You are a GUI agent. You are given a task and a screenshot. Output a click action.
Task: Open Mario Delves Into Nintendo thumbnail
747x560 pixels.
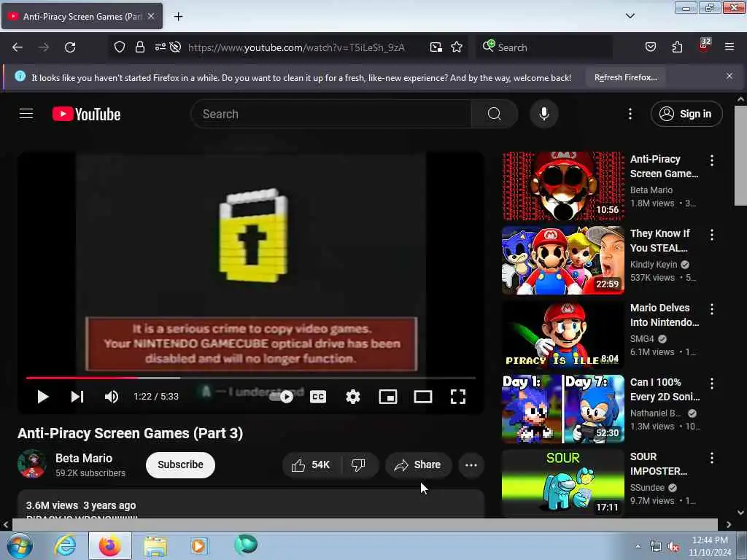pyautogui.click(x=563, y=335)
